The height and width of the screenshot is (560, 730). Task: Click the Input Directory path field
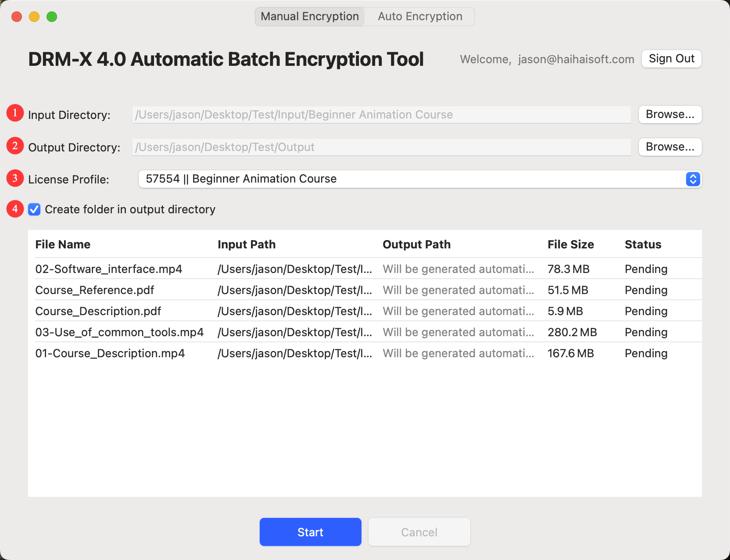pos(382,115)
